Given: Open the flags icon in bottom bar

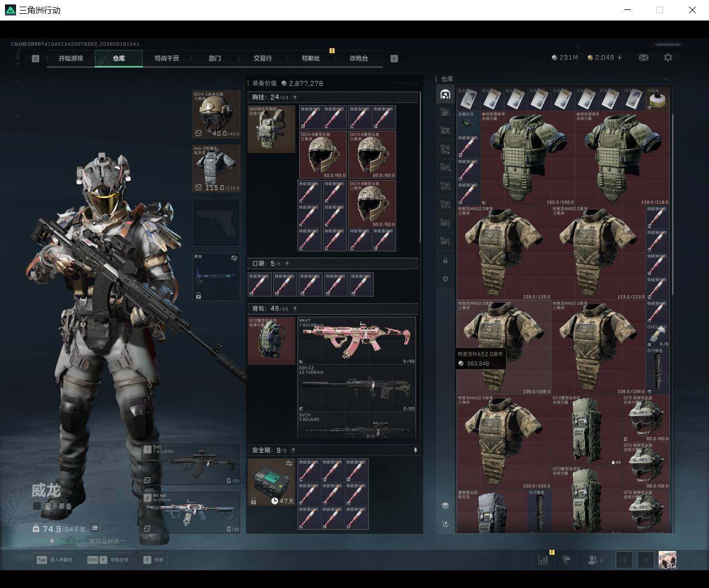Looking at the screenshot, I should (x=566, y=560).
